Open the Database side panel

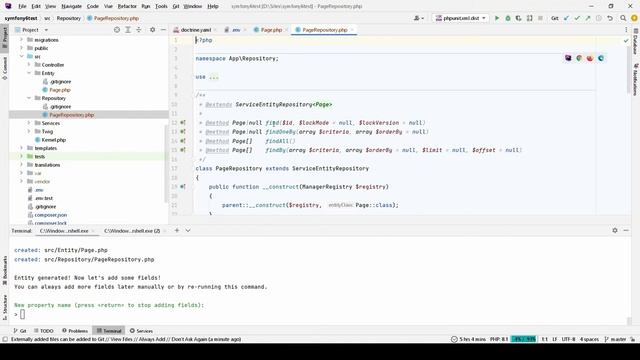636,41
